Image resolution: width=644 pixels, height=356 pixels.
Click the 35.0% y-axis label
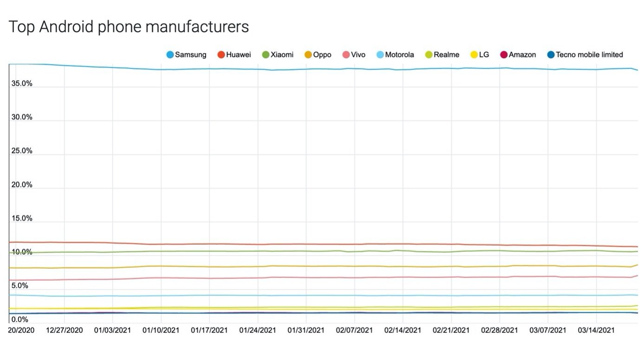coord(22,84)
